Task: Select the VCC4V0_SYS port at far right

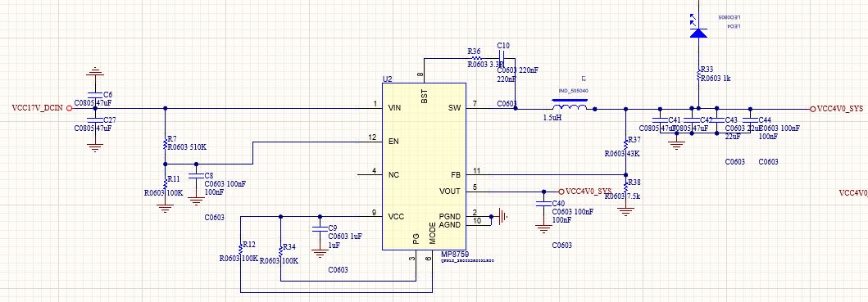Action: coord(836,109)
